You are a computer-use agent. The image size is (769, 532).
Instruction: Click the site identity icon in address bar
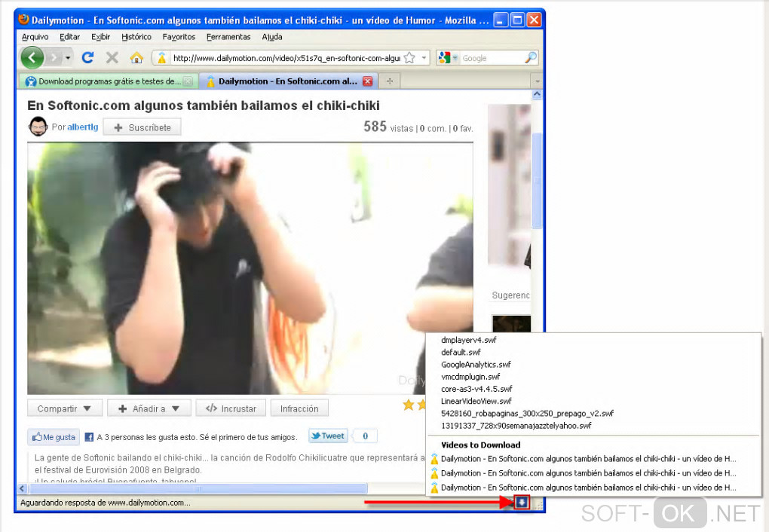(161, 58)
